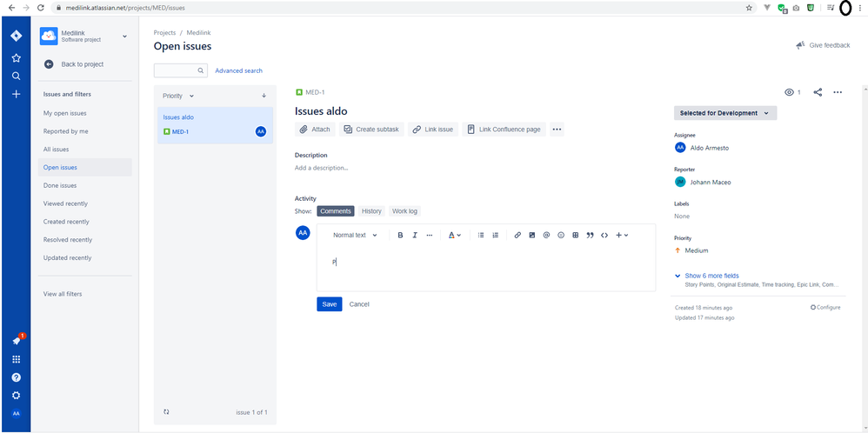Click the Attach button
Screen dimensions: 868x433
tap(315, 129)
